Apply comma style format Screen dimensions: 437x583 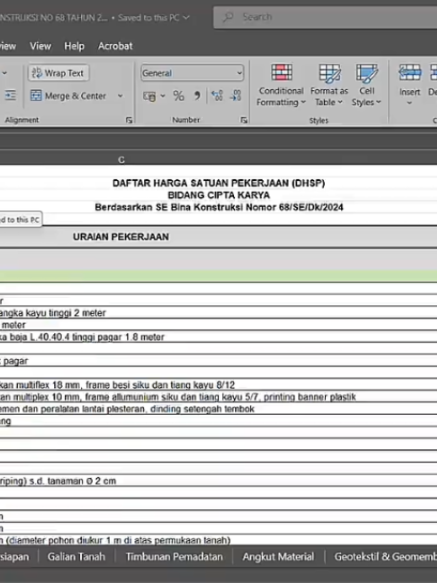pos(197,96)
